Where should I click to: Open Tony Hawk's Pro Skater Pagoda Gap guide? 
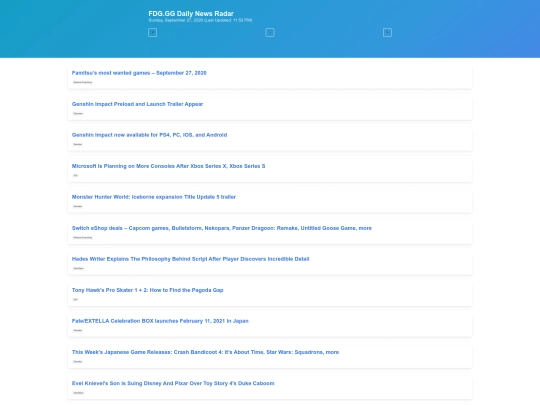click(x=147, y=290)
